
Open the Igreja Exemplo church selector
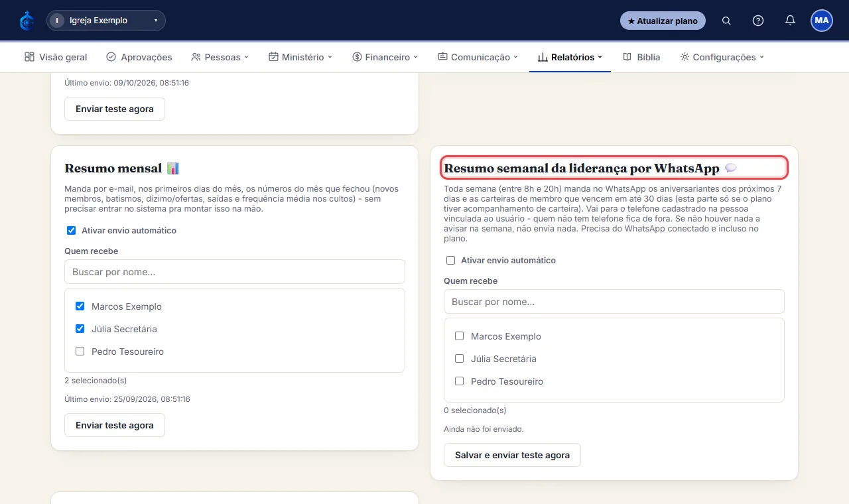point(106,21)
